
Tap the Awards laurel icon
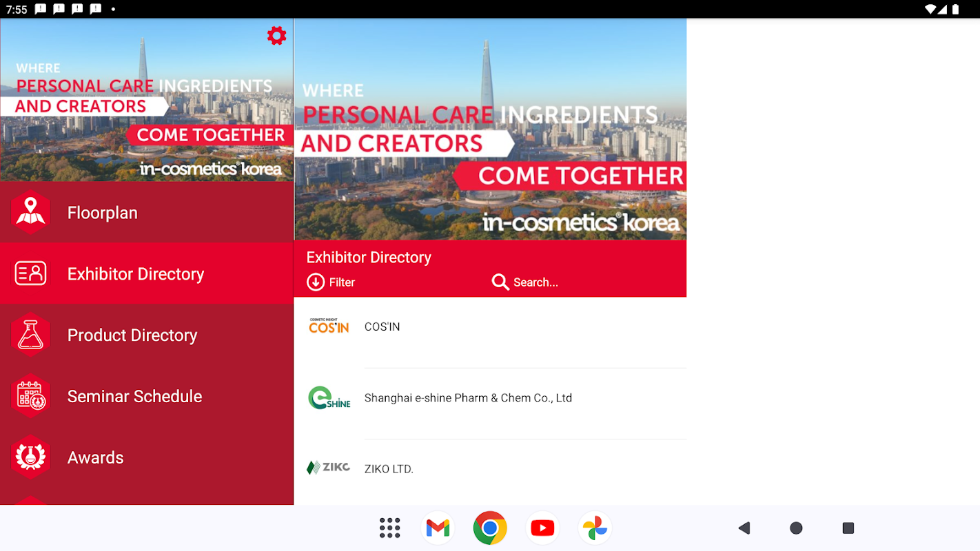[30, 457]
